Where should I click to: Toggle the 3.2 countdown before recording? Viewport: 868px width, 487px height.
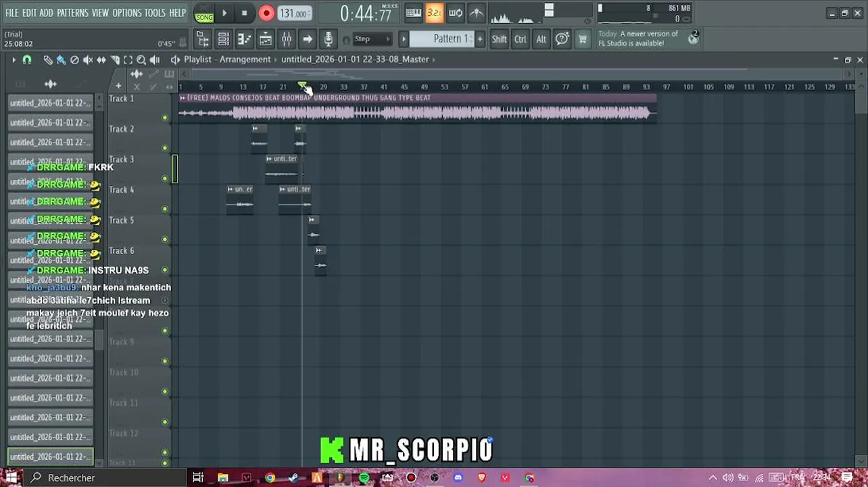tap(435, 13)
